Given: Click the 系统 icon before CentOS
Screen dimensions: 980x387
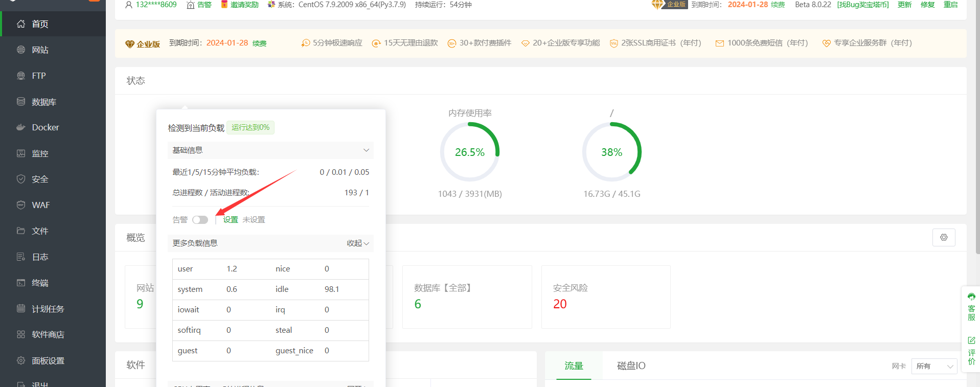Looking at the screenshot, I should coord(271,5).
